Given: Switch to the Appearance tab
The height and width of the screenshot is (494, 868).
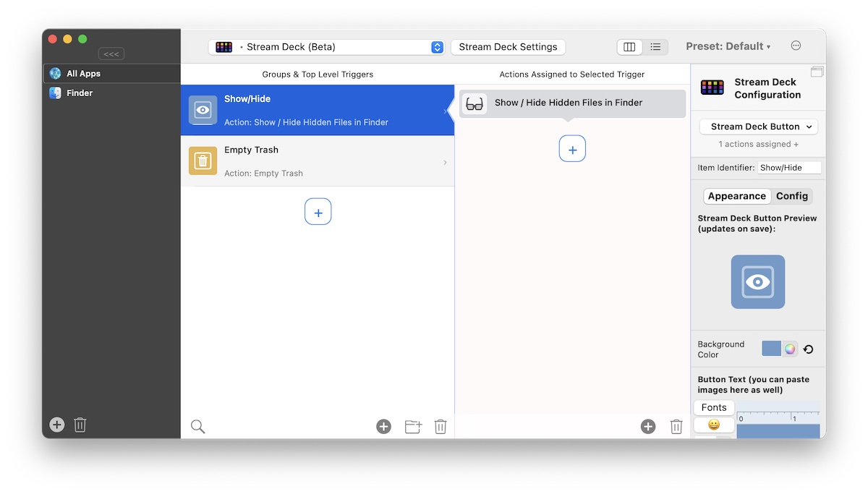Looking at the screenshot, I should pyautogui.click(x=737, y=196).
